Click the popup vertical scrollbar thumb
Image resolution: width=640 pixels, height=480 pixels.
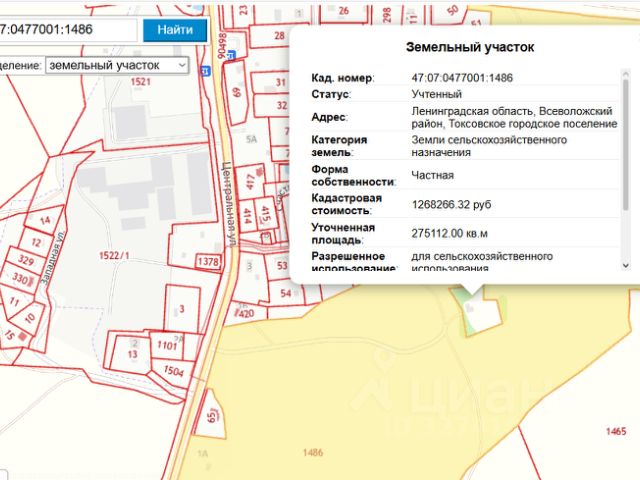(x=625, y=144)
